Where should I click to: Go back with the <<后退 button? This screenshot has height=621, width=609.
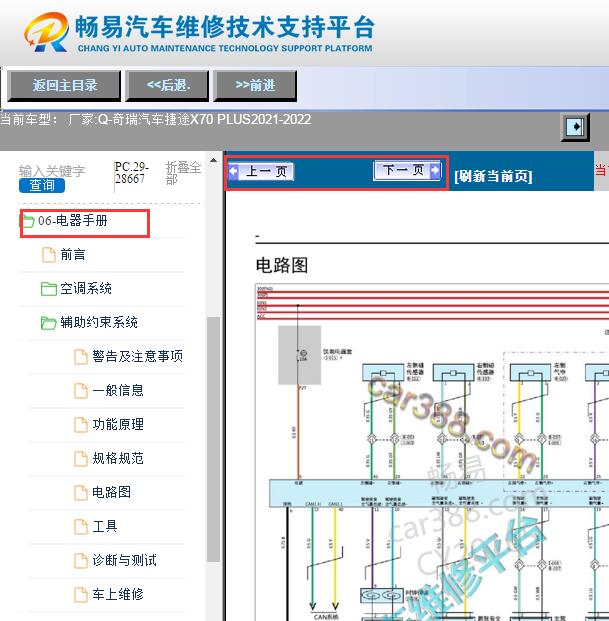point(167,86)
